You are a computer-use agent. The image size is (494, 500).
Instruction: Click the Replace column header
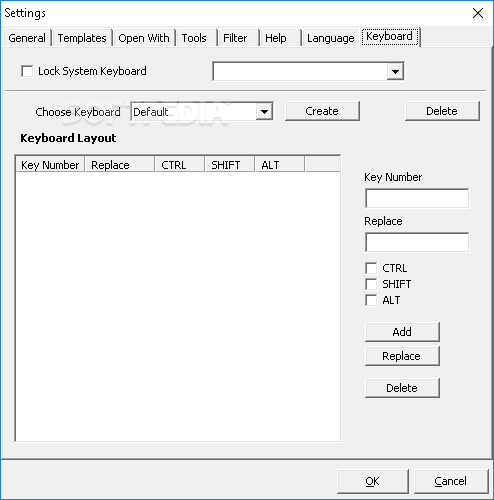(120, 165)
